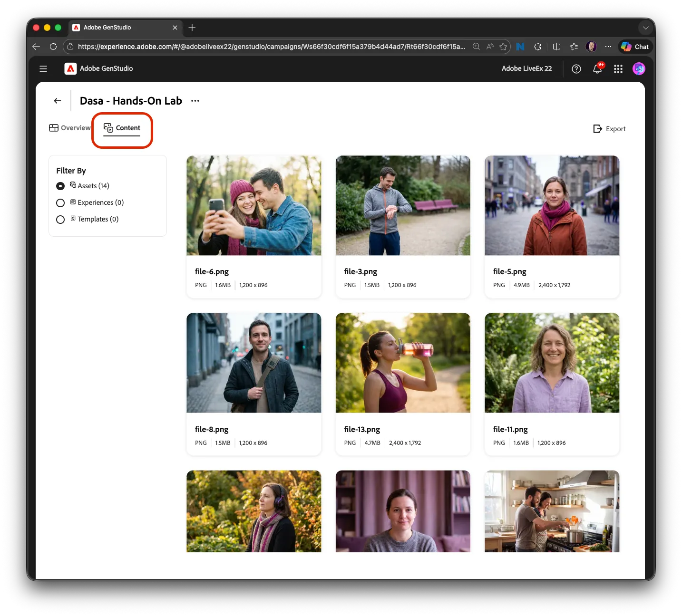The image size is (682, 616).
Task: Reload the page in the browser
Action: click(53, 47)
